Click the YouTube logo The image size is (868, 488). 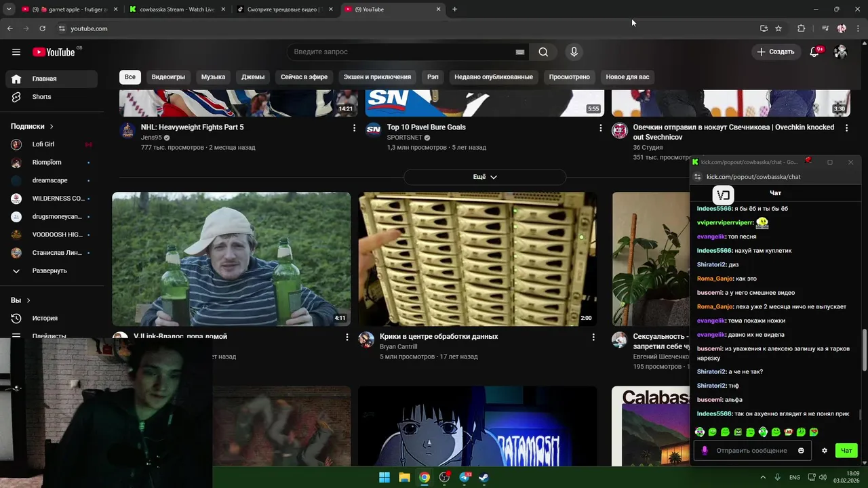54,52
